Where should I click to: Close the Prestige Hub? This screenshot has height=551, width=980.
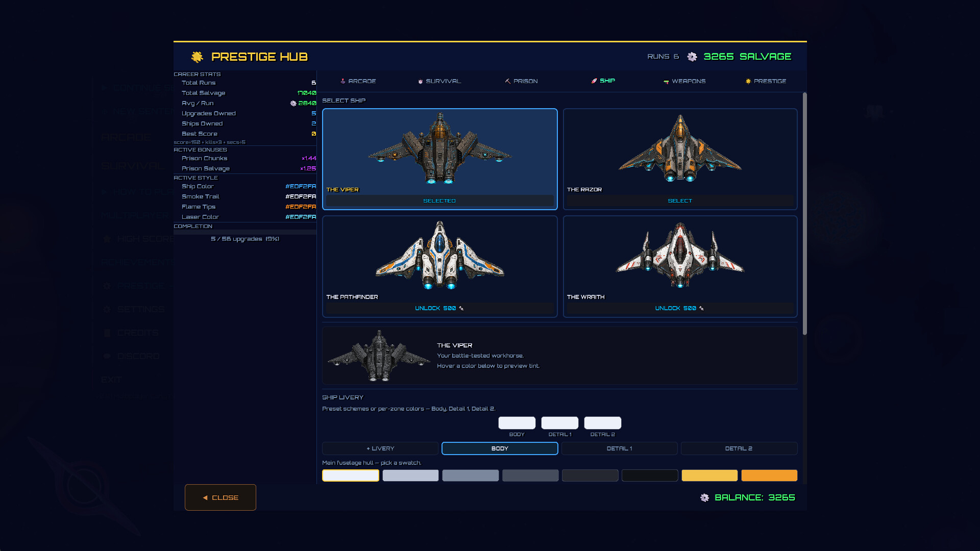point(220,497)
